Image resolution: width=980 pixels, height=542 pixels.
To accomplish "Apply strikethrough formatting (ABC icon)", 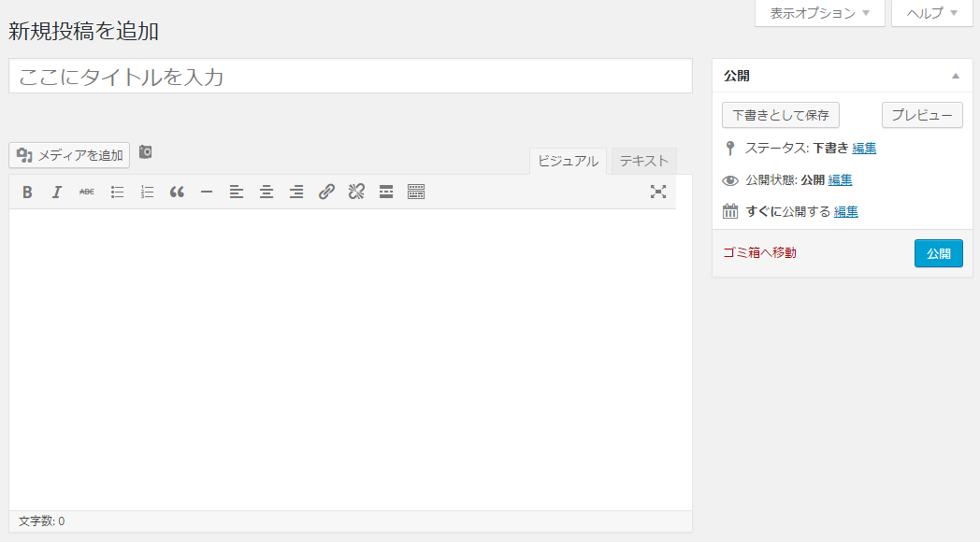I will (87, 192).
